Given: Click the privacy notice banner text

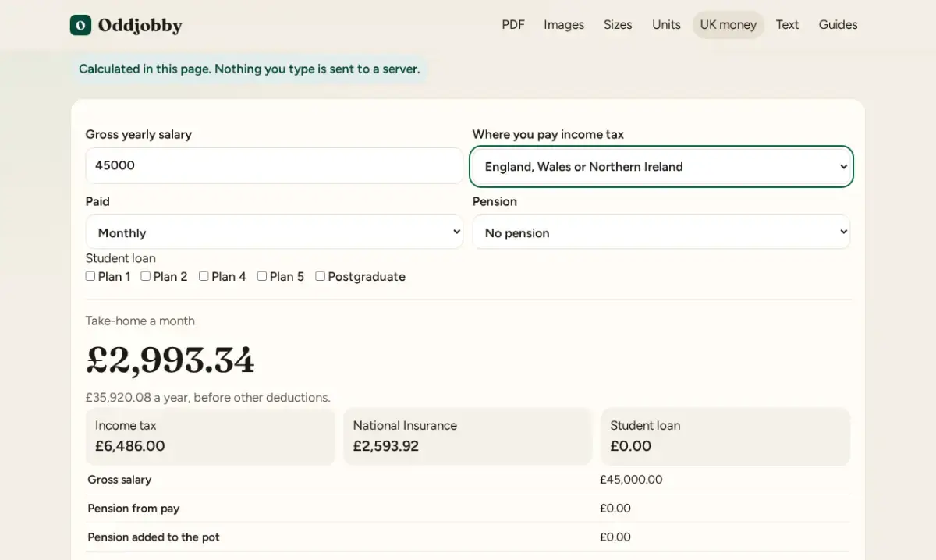Looking at the screenshot, I should click(250, 69).
